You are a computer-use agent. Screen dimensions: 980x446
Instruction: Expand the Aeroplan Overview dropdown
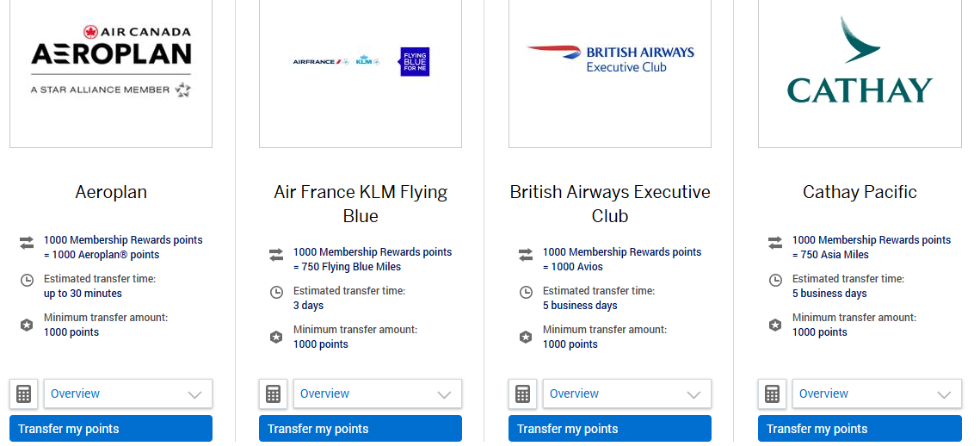point(127,394)
